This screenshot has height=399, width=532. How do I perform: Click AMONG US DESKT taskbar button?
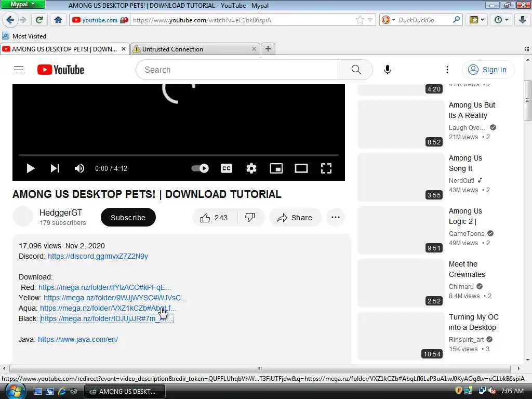(124, 392)
